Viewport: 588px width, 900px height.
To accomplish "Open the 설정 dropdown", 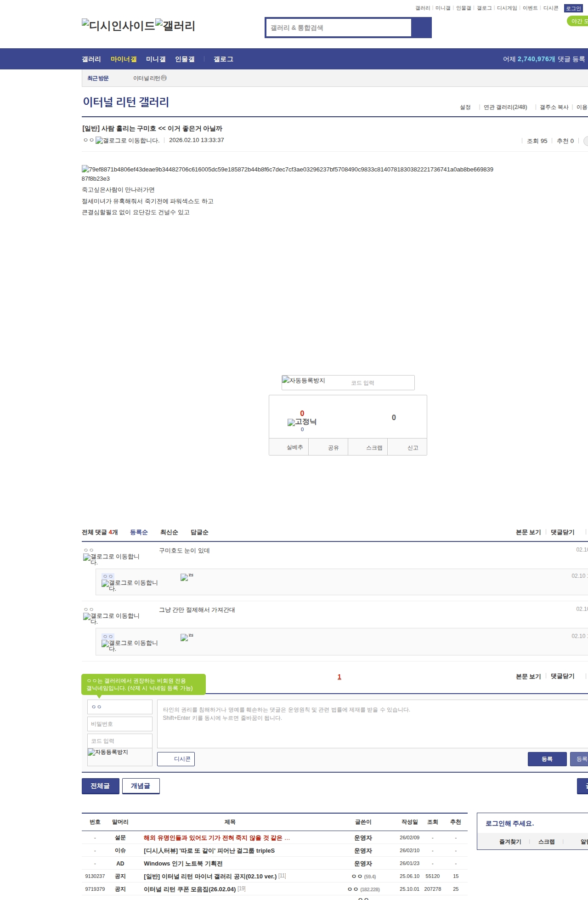I will click(465, 107).
